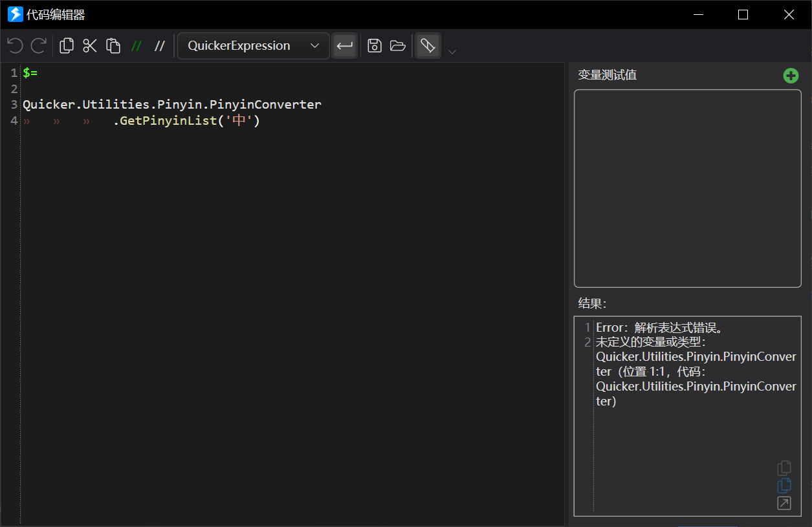Image resolution: width=812 pixels, height=527 pixels.
Task: Toggle the word wrap button
Action: [x=345, y=46]
